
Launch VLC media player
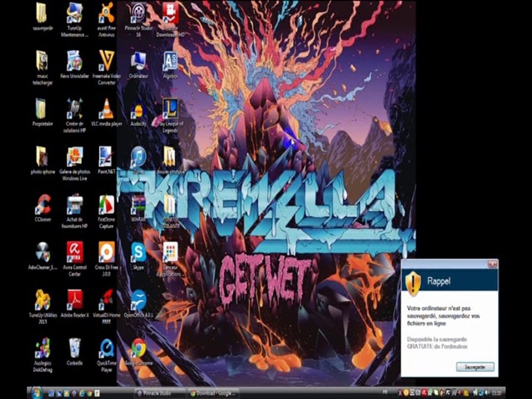(106, 112)
